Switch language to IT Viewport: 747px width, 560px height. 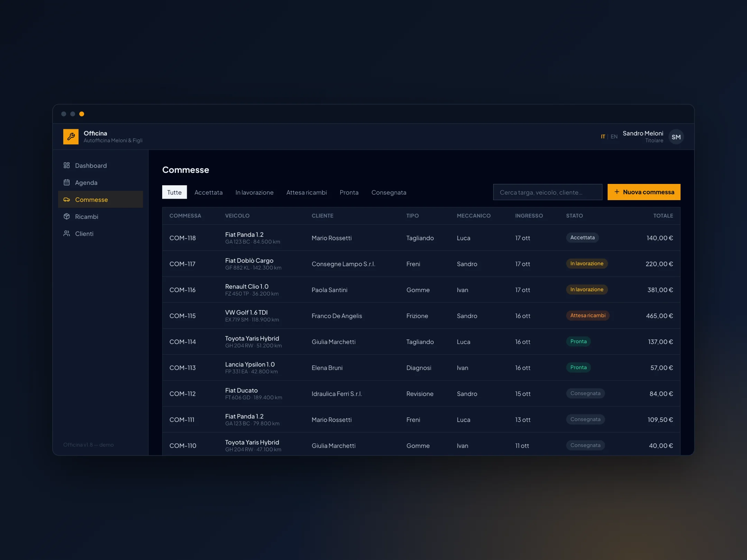click(603, 137)
